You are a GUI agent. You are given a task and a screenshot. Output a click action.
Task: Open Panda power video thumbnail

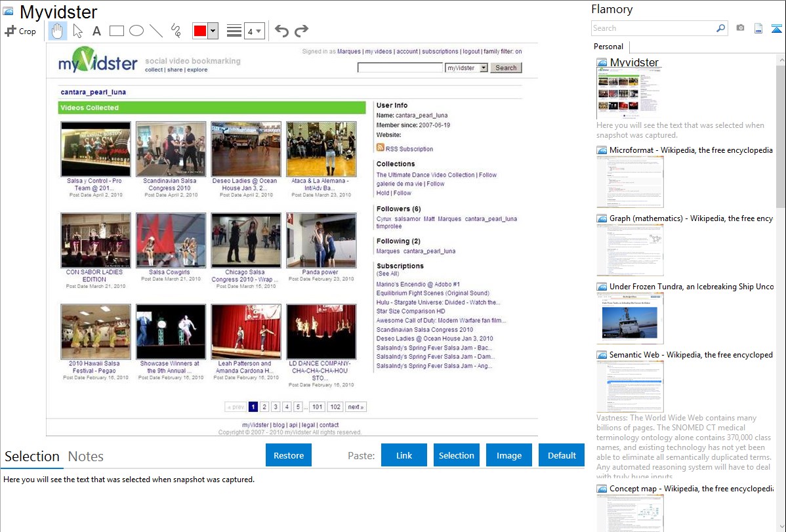pyautogui.click(x=321, y=240)
